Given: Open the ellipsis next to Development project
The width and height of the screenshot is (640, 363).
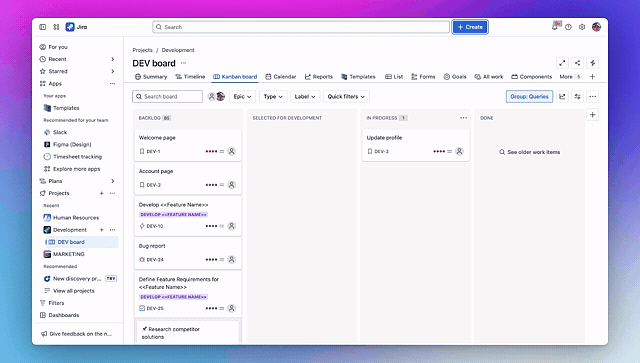Looking at the screenshot, I should pyautogui.click(x=113, y=230).
